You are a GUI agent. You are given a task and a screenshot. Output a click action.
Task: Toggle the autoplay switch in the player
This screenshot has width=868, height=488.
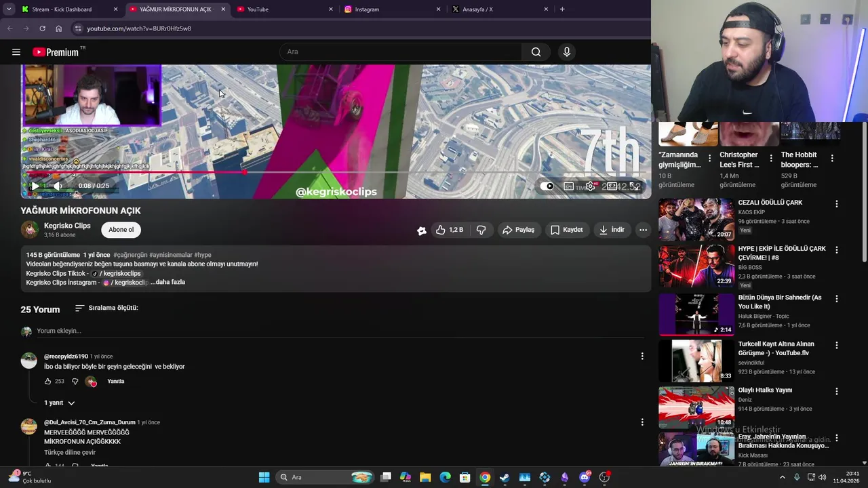548,186
